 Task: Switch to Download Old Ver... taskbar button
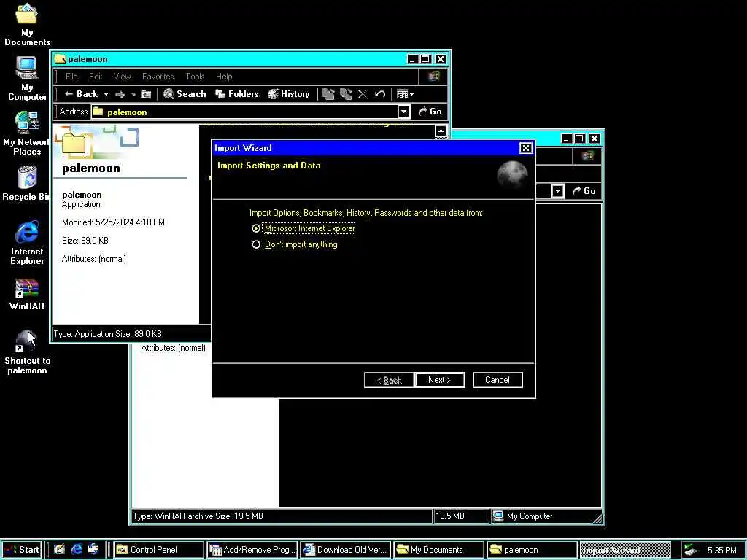pyautogui.click(x=346, y=550)
